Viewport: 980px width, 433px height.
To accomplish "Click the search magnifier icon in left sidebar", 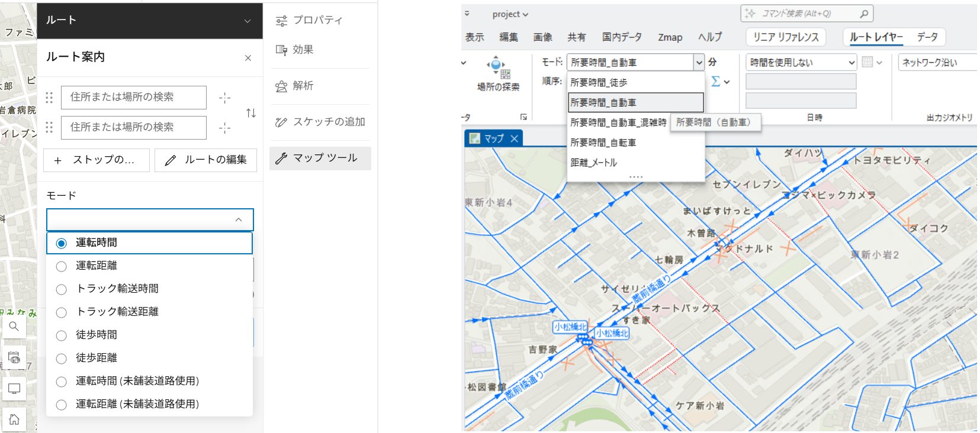I will (x=14, y=326).
